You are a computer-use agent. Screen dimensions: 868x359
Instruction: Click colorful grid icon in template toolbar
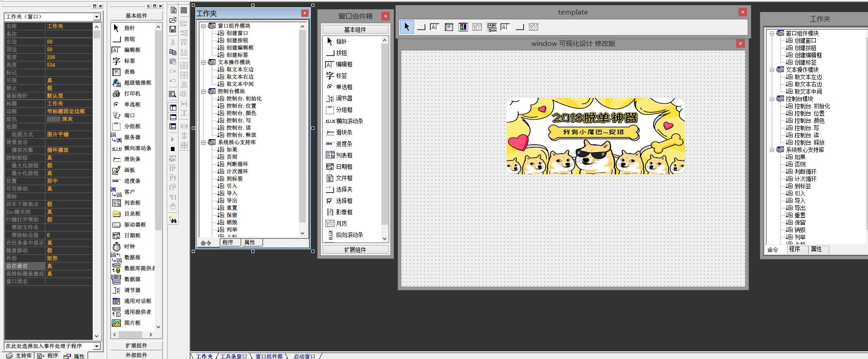click(463, 27)
